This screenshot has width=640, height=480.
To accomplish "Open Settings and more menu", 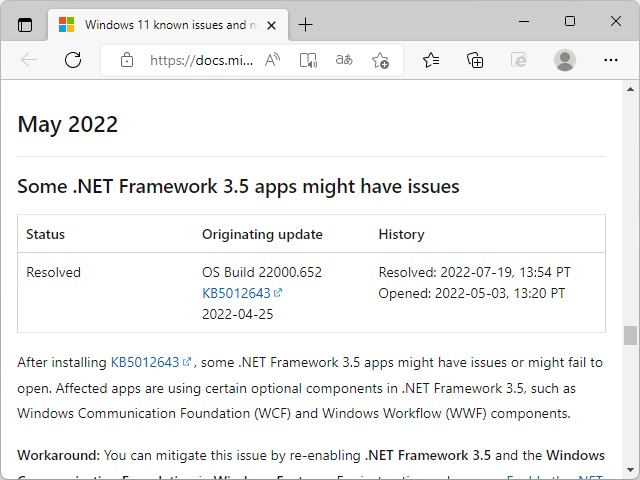I will point(611,60).
